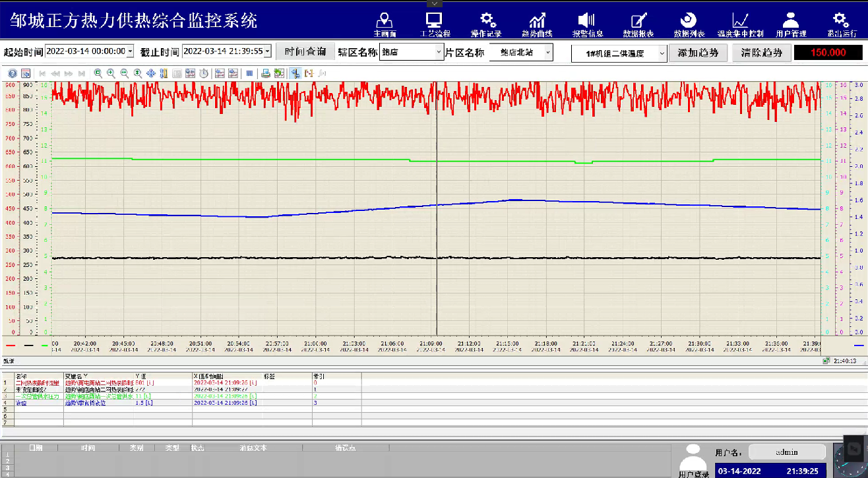Viewport: 868px width, 478px height.
Task: Open the 1#机组二供温度 variable dropdown
Action: point(663,54)
